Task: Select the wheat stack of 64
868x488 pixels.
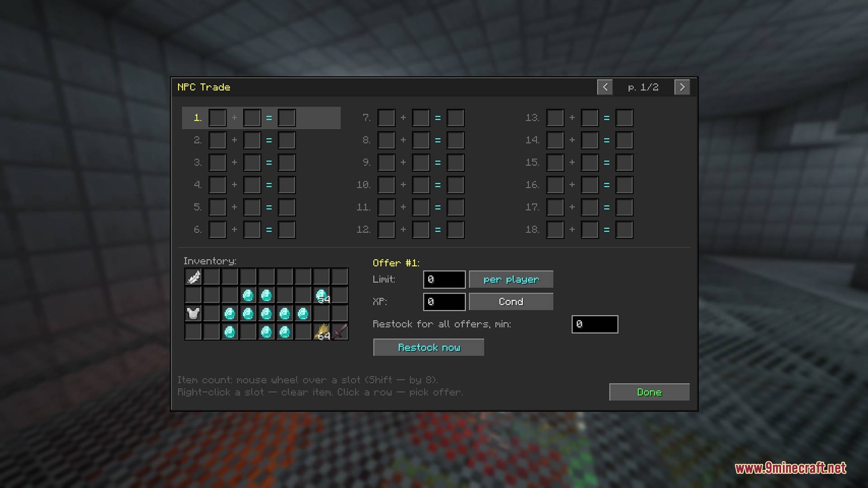Action: [x=321, y=332]
